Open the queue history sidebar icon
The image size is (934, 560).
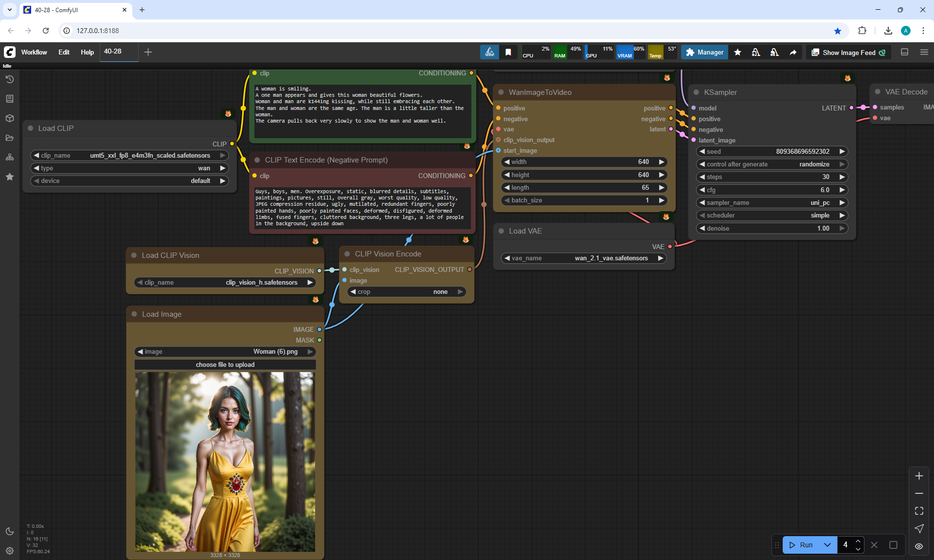coord(9,79)
